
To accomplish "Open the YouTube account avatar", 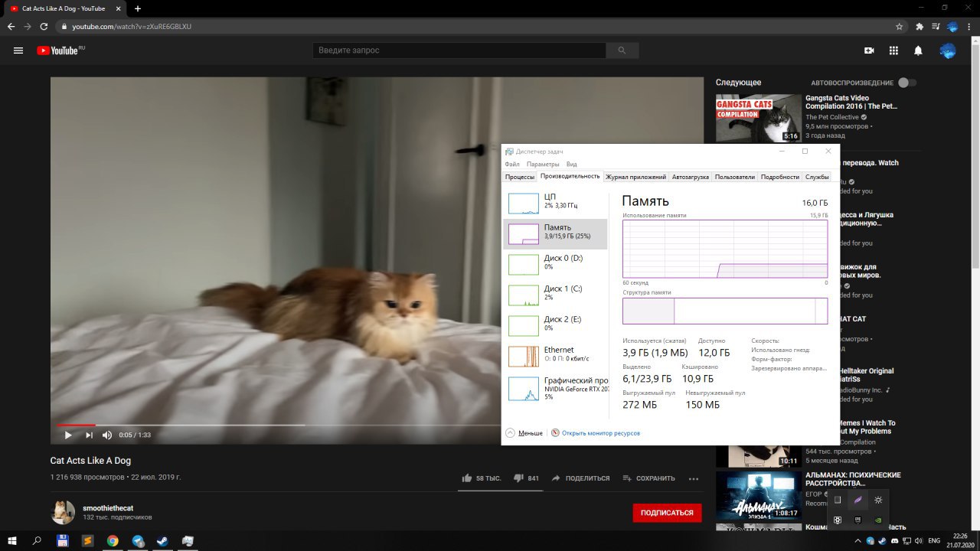I will pos(948,51).
